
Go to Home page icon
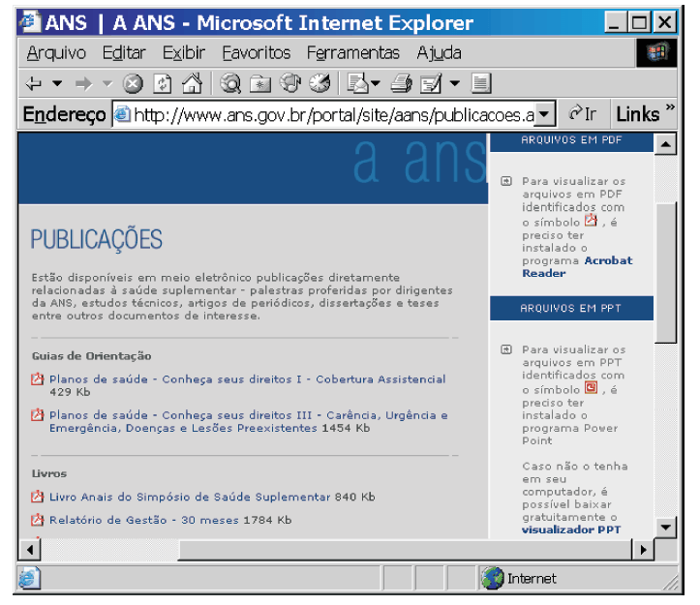[x=192, y=84]
